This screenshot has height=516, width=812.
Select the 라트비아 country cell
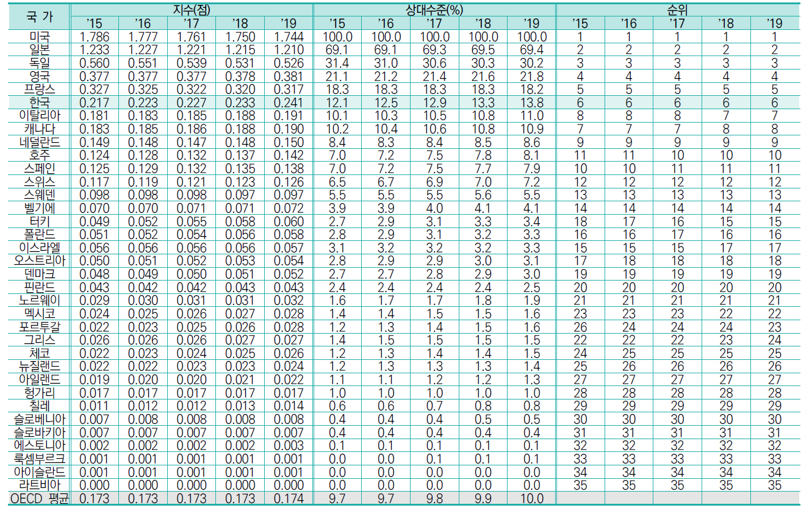39,486
